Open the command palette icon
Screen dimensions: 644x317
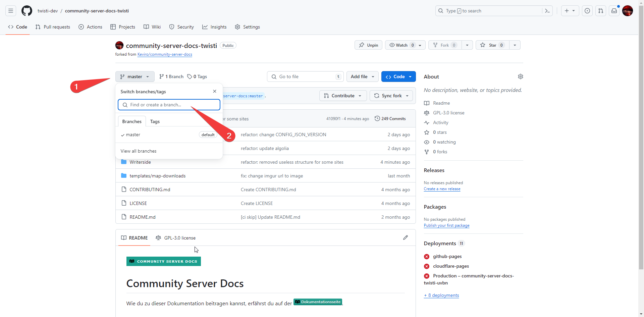pyautogui.click(x=547, y=11)
